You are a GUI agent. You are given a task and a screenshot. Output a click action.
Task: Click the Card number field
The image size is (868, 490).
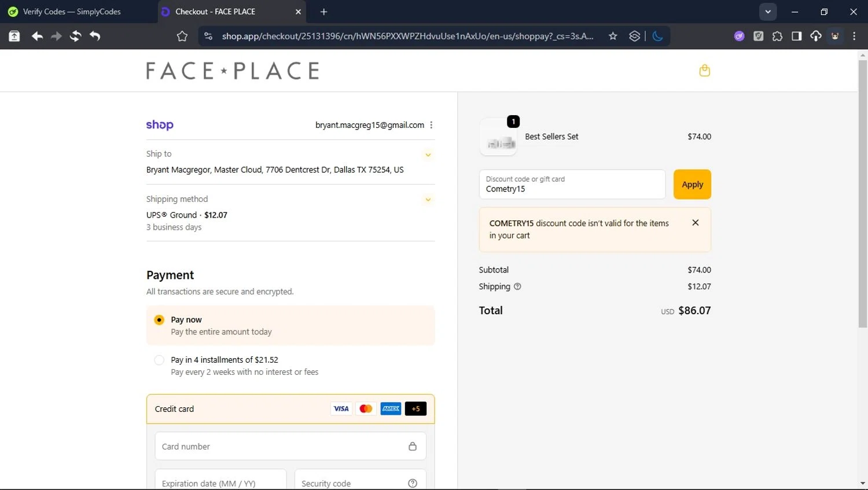(290, 447)
